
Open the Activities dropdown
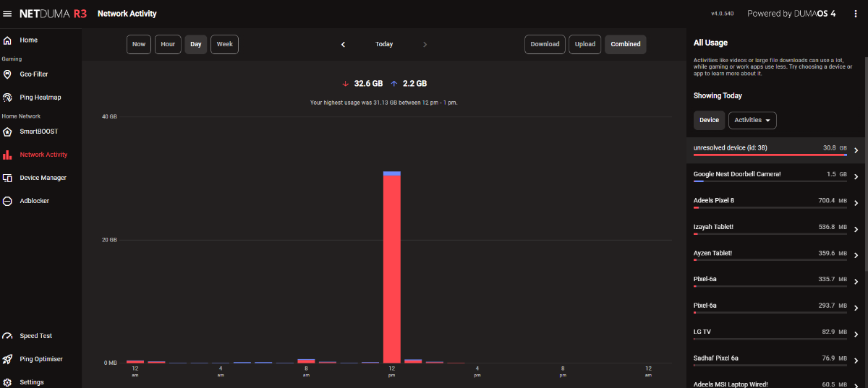coord(752,120)
